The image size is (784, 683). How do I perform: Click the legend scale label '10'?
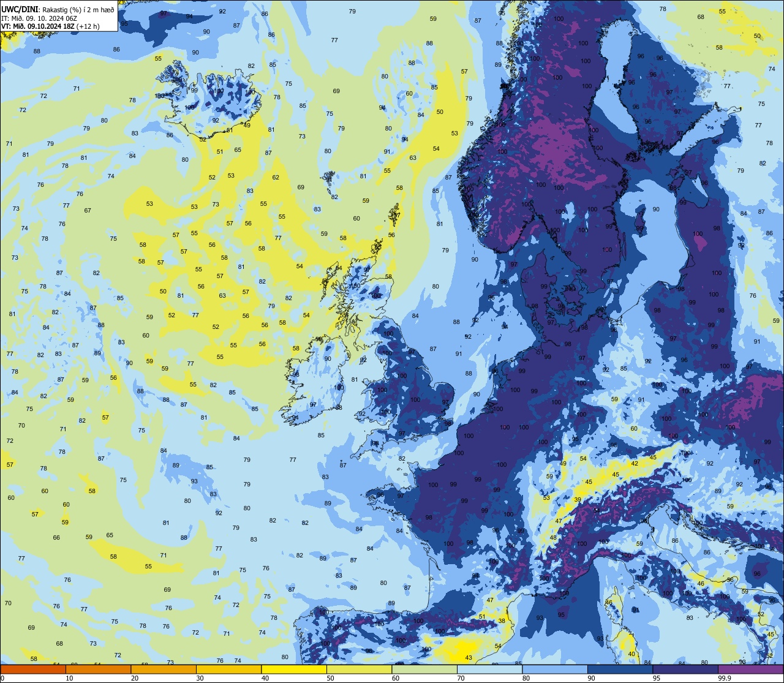coord(69,678)
